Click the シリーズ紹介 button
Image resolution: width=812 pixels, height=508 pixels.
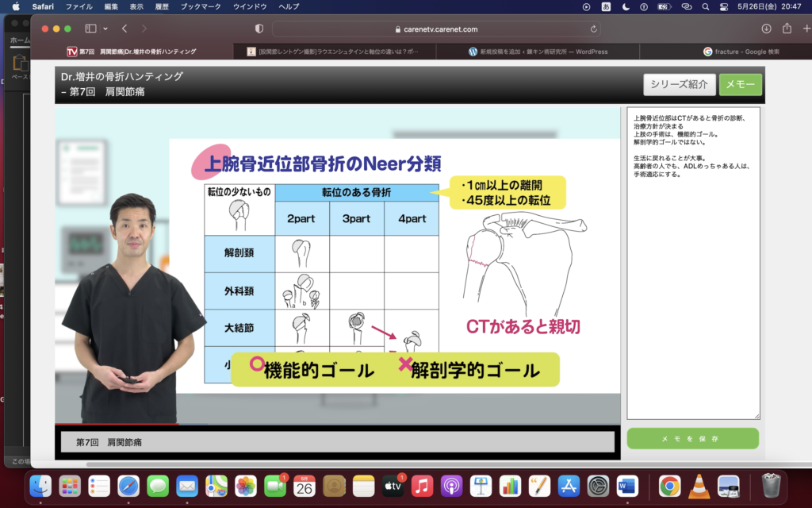coord(679,85)
